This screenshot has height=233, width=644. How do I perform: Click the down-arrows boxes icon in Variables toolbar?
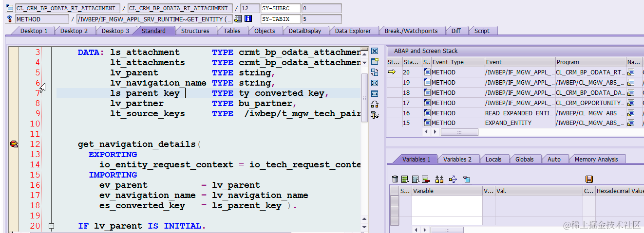pos(439,179)
